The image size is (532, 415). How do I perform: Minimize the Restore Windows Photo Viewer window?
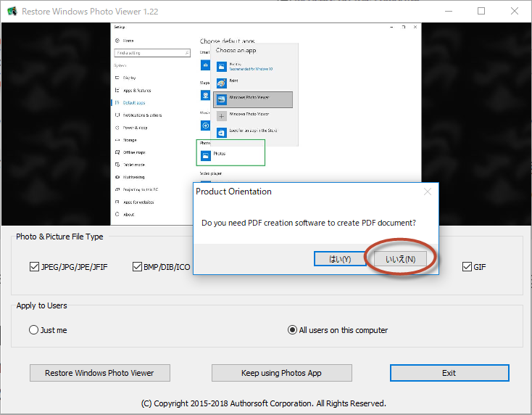[449, 11]
